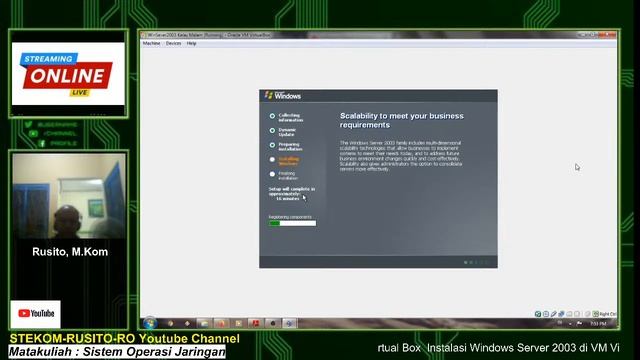Click the Streaming Online Live banner
Image resolution: width=640 pixels, height=360 pixels.
[x=68, y=74]
